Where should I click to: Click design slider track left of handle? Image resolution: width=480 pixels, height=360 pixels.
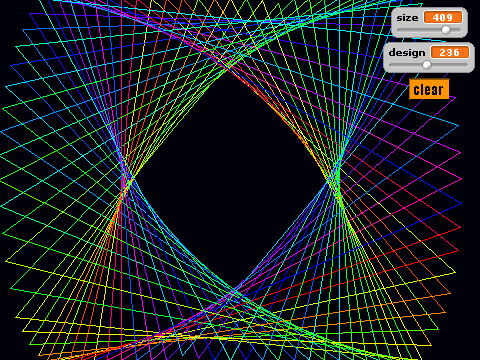coord(406,65)
